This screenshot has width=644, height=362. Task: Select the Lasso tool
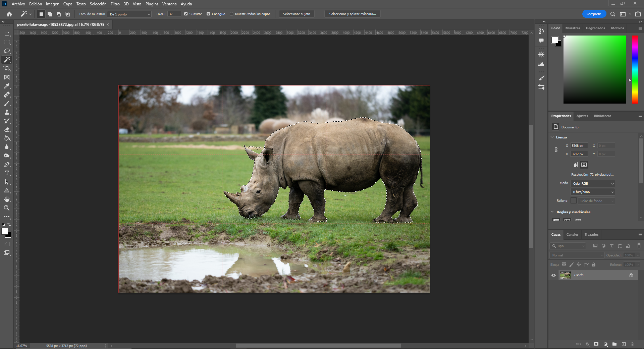7,51
